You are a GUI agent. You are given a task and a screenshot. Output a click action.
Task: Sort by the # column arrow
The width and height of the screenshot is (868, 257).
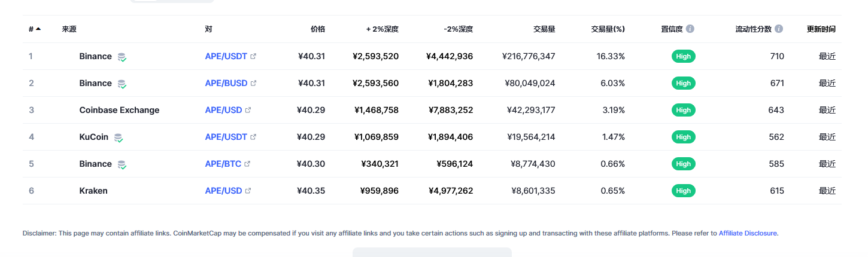[x=38, y=29]
